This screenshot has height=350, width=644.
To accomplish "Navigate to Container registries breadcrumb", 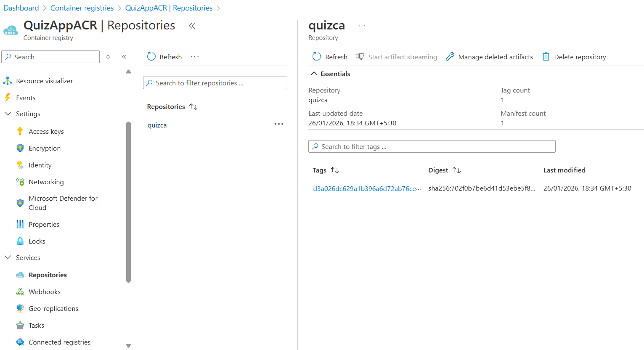I will tap(82, 8).
